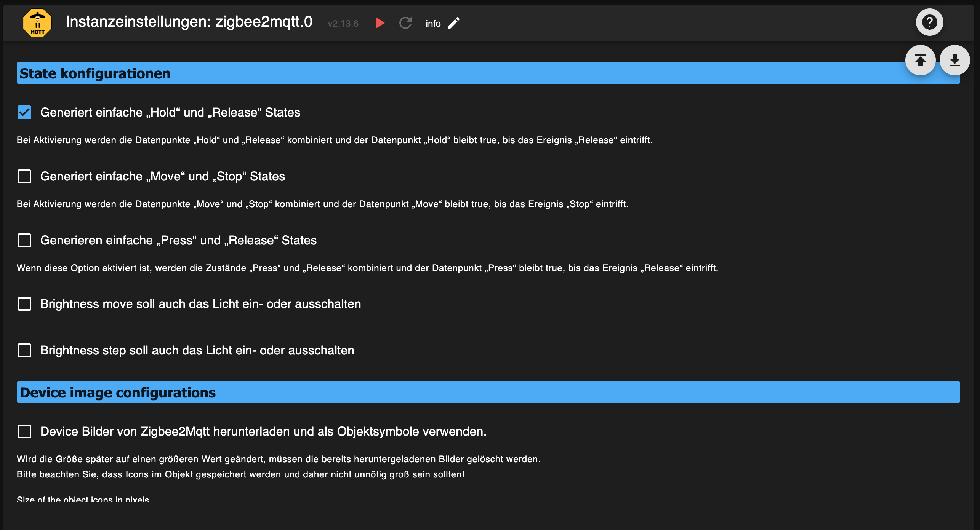Click the info log level text
The image size is (980, 530).
click(x=433, y=24)
